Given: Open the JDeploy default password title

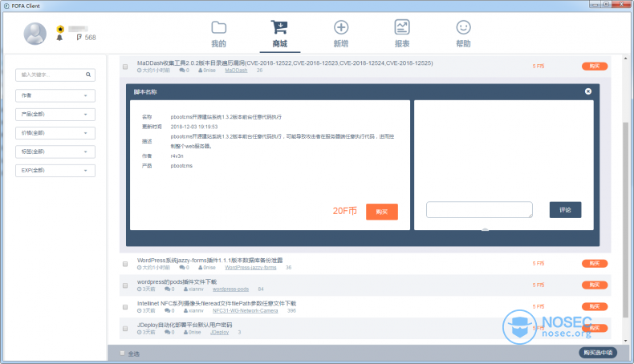Looking at the screenshot, I should [x=185, y=325].
